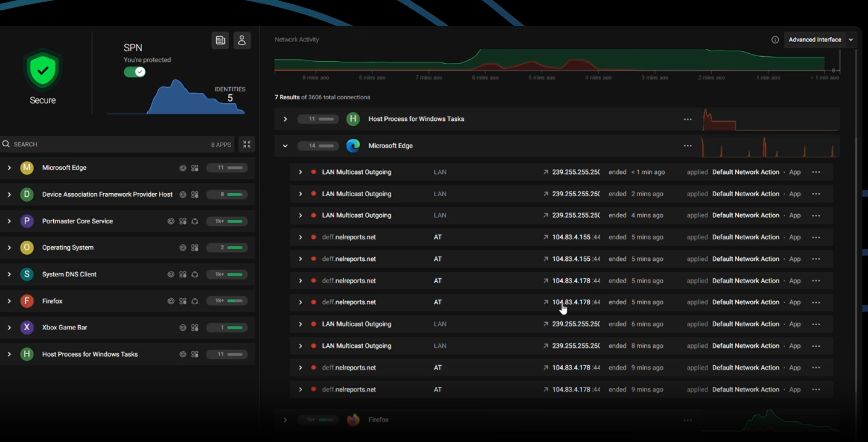The width and height of the screenshot is (868, 442).
Task: Open menu for LAN Multicast 4 mins ago row
Action: tap(816, 216)
